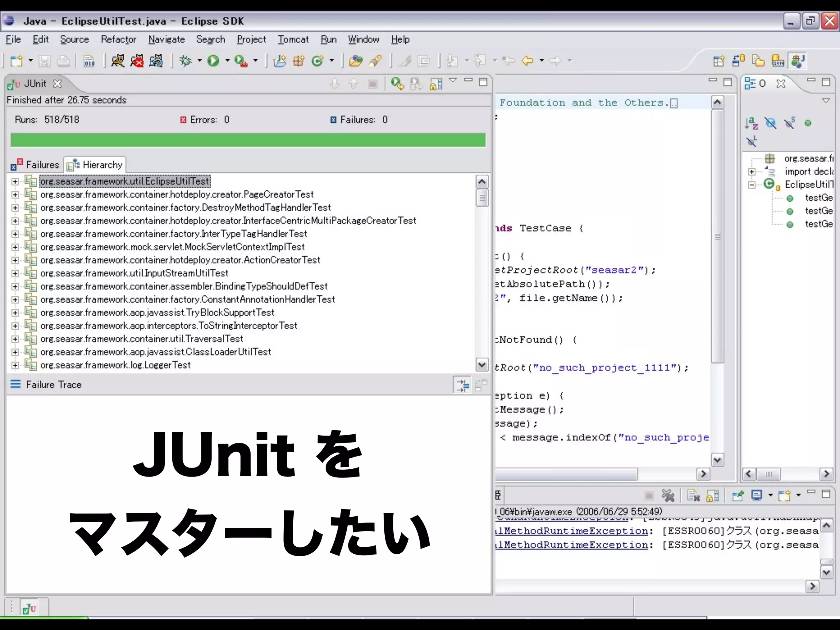Image resolution: width=840 pixels, height=630 pixels.
Task: Minimize the editor area panel
Action: [x=713, y=80]
